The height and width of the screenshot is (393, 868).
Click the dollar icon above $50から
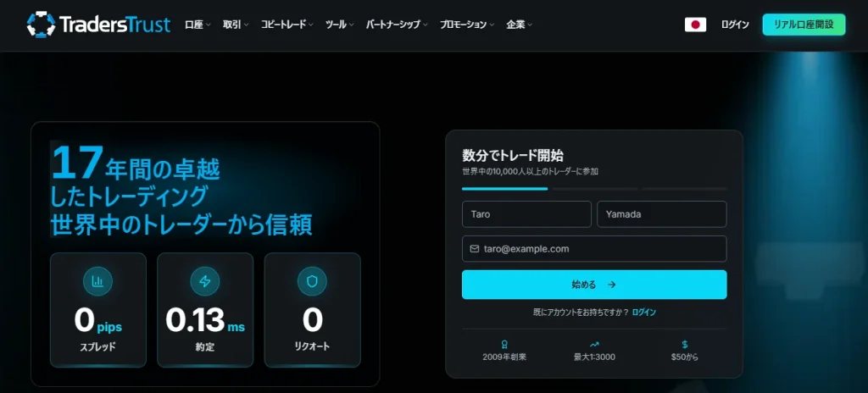[685, 344]
